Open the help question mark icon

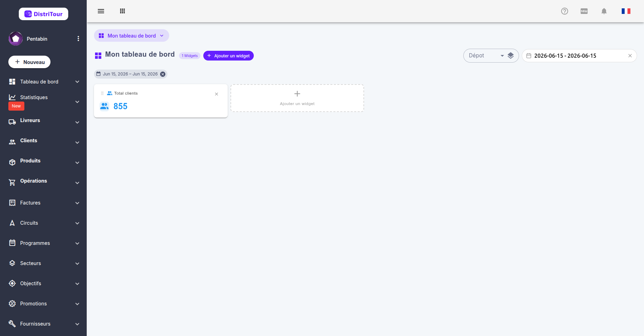(x=565, y=11)
